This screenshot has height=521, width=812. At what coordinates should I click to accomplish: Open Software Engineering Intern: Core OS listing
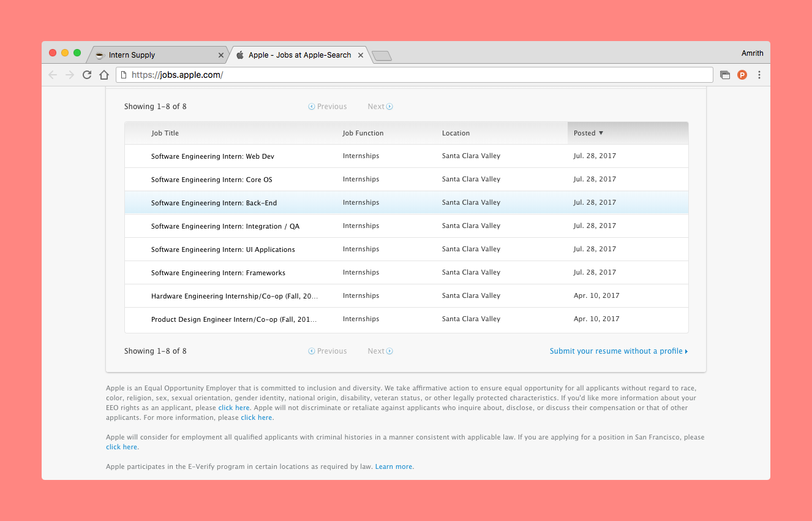(212, 180)
